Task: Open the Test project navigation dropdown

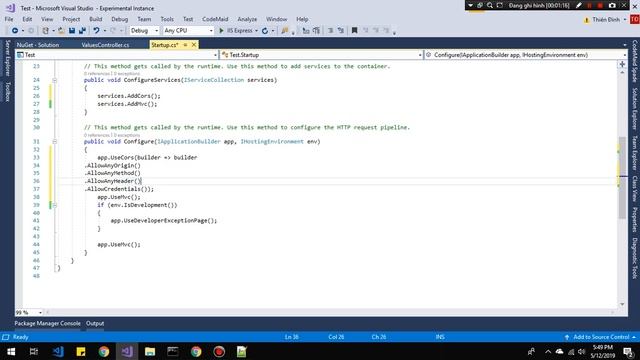Action: point(117,55)
